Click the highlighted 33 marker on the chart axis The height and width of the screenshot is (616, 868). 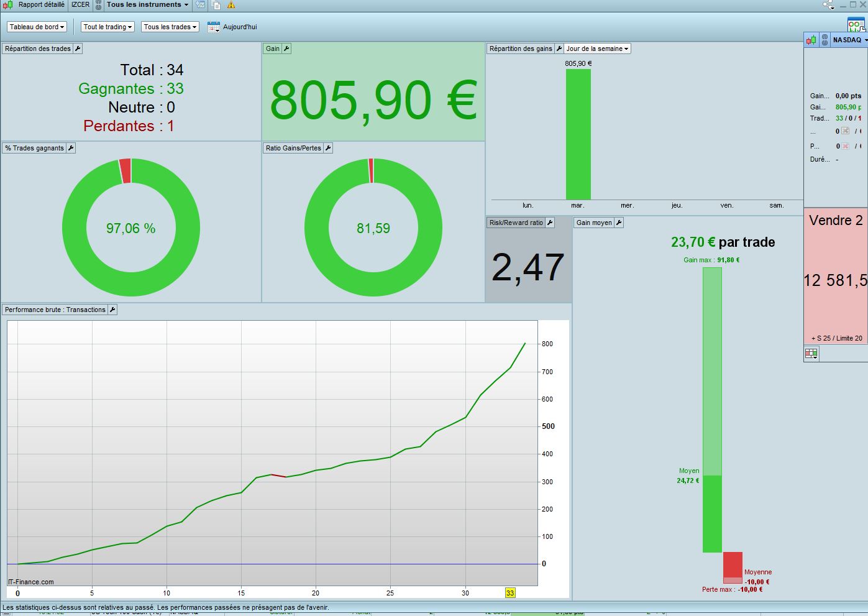pyautogui.click(x=510, y=593)
